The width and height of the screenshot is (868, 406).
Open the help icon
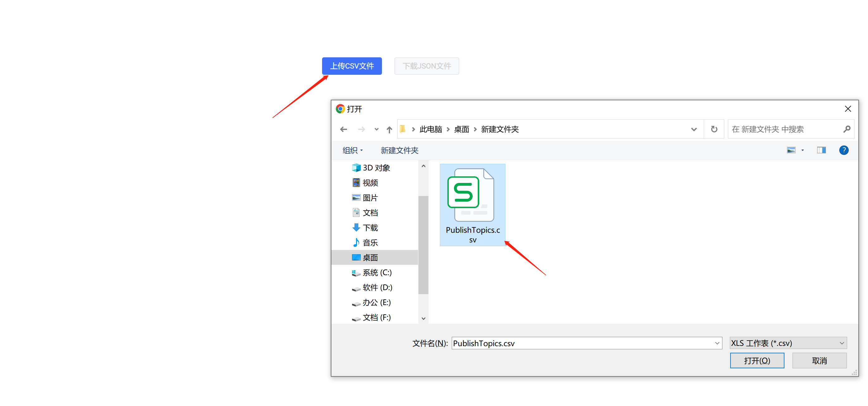pos(844,150)
